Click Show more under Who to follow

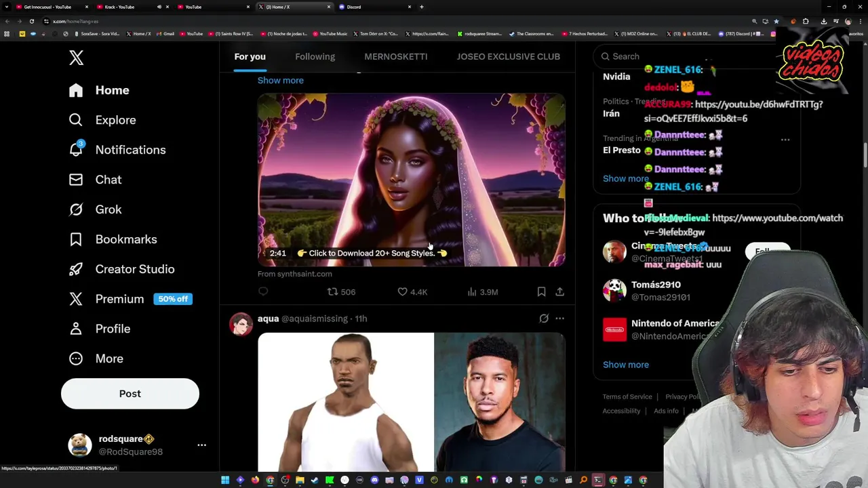pyautogui.click(x=625, y=365)
